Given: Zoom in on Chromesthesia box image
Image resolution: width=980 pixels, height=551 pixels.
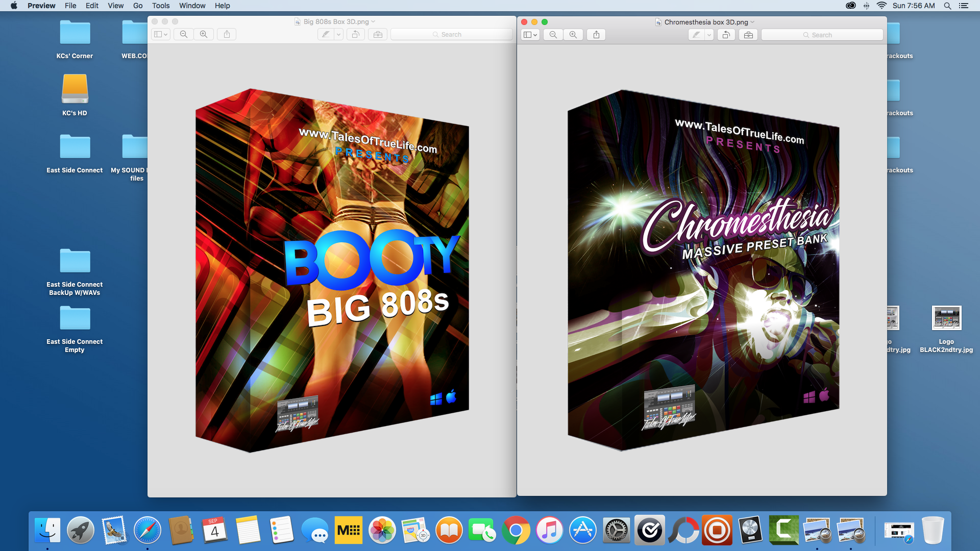Looking at the screenshot, I should click(573, 35).
